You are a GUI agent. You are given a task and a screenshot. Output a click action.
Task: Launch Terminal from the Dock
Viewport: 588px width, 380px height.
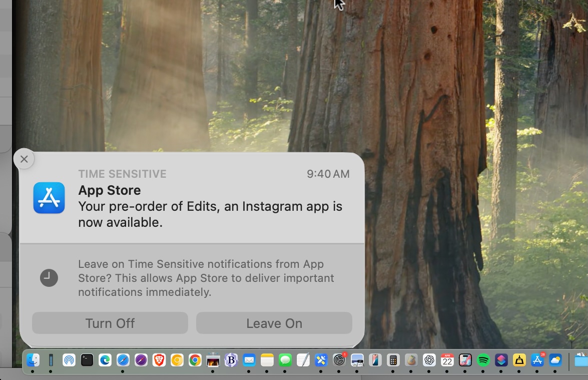coord(87,360)
